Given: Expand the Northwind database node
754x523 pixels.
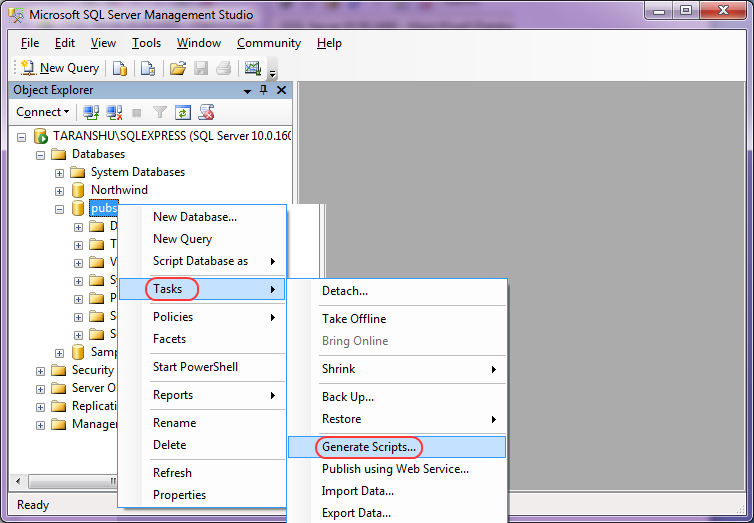Looking at the screenshot, I should coord(59,191).
